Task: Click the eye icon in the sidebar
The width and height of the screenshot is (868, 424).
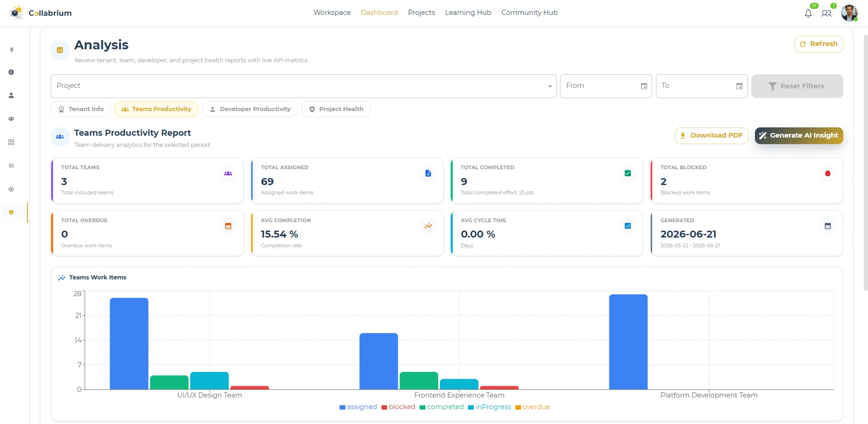Action: click(11, 189)
